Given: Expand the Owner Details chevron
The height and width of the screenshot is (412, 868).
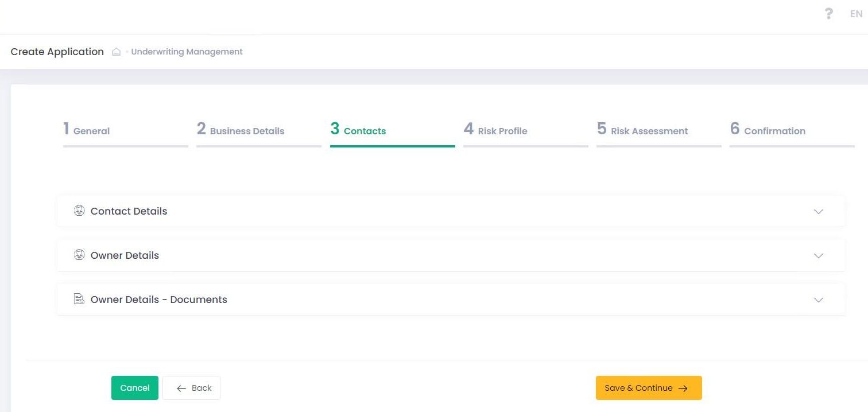Looking at the screenshot, I should tap(818, 255).
